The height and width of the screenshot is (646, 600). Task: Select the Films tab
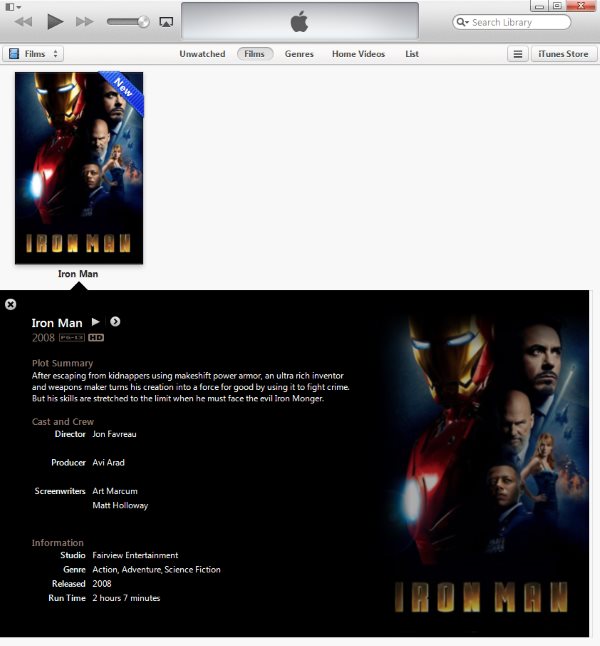255,54
